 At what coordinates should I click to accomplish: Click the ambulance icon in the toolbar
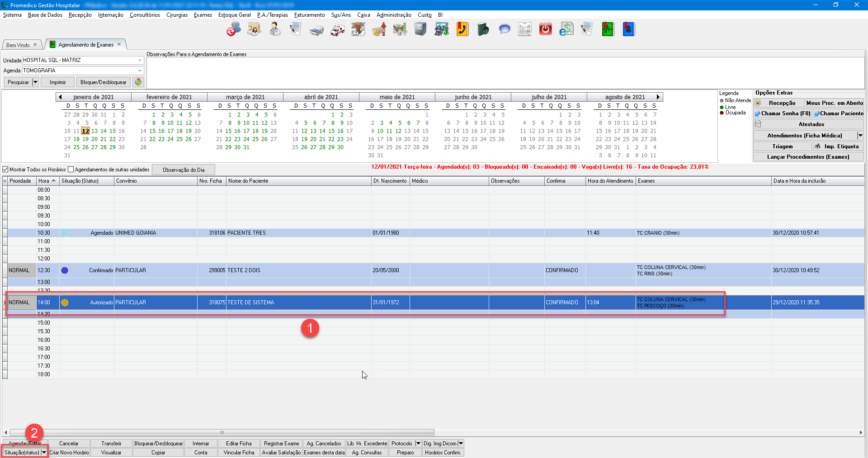click(x=337, y=30)
